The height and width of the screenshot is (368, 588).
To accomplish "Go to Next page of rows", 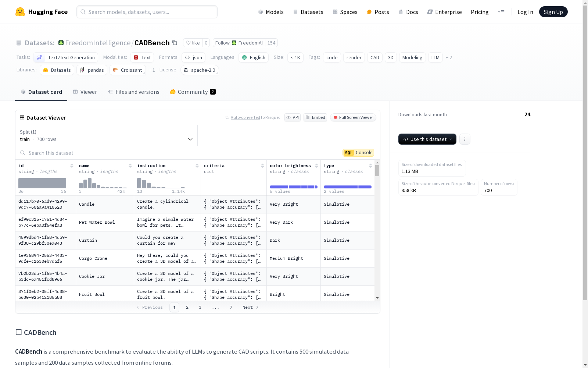I will click(x=250, y=307).
